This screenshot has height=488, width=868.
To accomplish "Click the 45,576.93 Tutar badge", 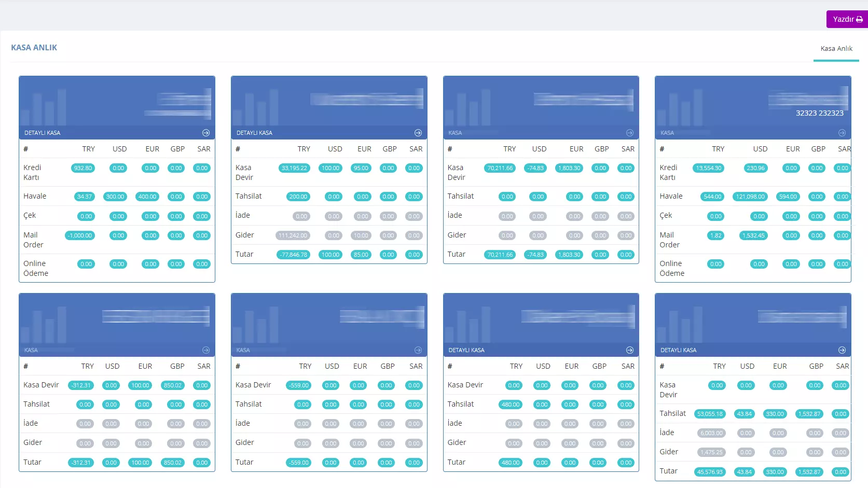I will point(710,472).
